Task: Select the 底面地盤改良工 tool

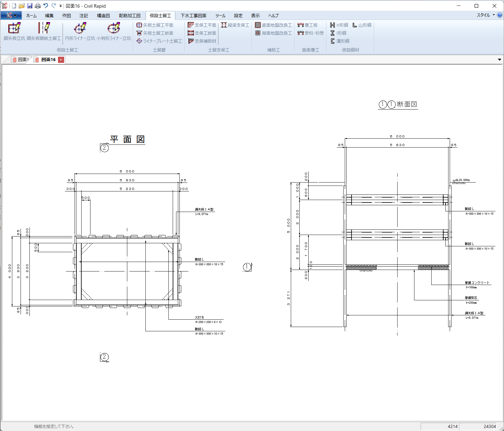Action: [x=273, y=25]
